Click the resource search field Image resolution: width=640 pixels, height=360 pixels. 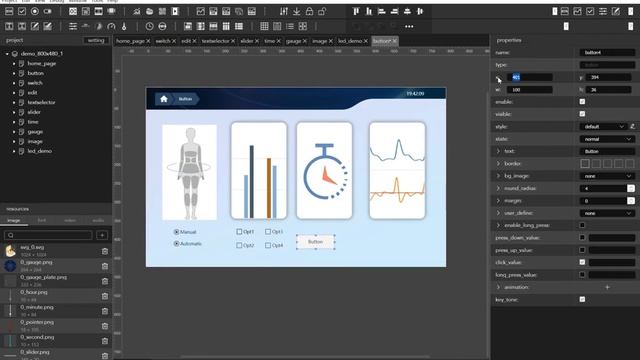[x=48, y=235]
